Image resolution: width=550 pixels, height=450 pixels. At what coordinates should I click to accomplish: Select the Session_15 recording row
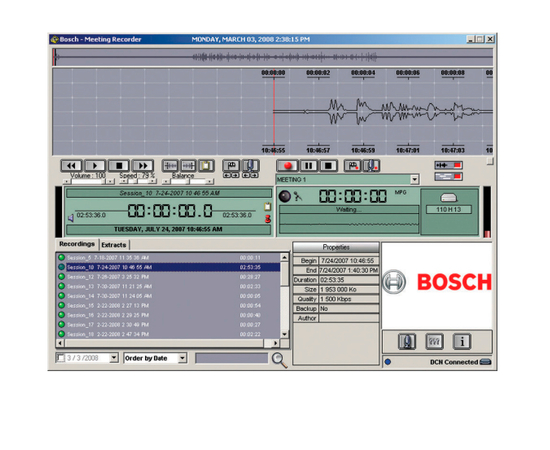point(169,305)
